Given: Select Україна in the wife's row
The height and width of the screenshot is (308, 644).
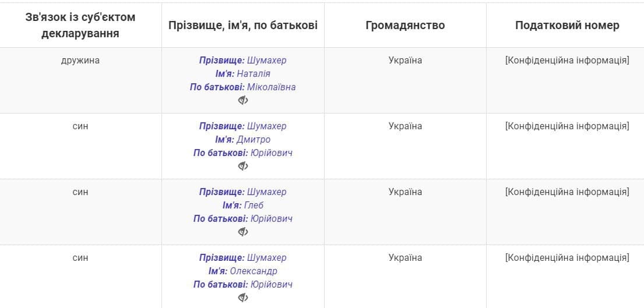Looking at the screenshot, I should (x=405, y=61).
